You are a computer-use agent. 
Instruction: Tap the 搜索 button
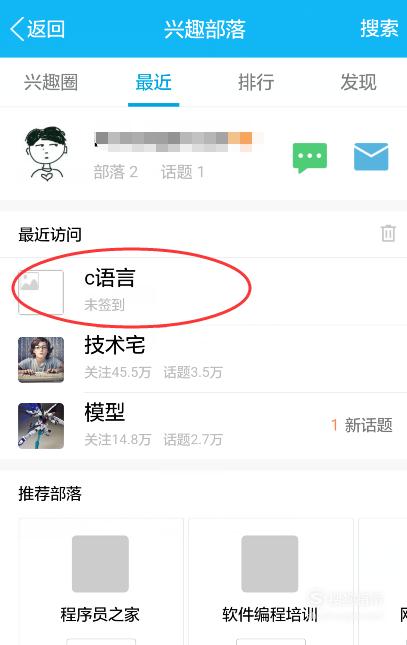point(379,29)
